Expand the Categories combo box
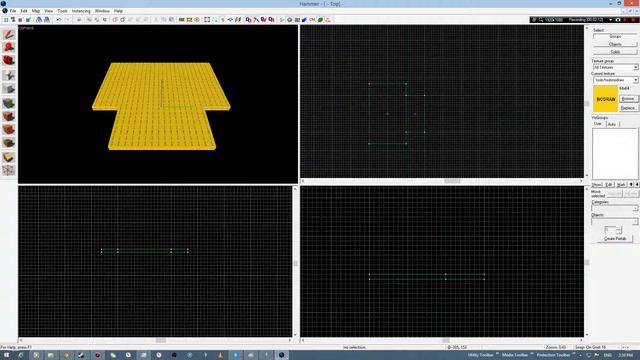The height and width of the screenshot is (360, 640). pos(636,208)
